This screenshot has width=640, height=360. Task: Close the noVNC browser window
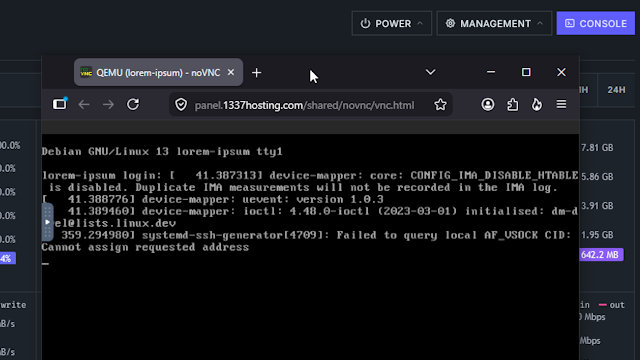[561, 72]
